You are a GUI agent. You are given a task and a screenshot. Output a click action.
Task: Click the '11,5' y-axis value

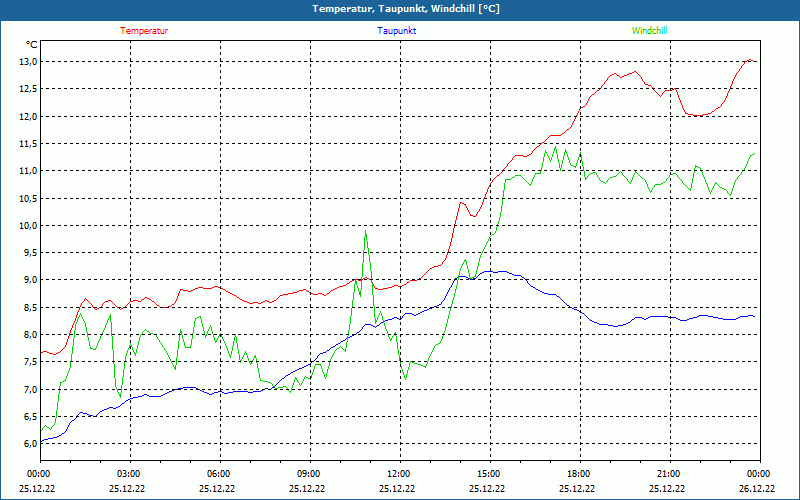[28, 143]
